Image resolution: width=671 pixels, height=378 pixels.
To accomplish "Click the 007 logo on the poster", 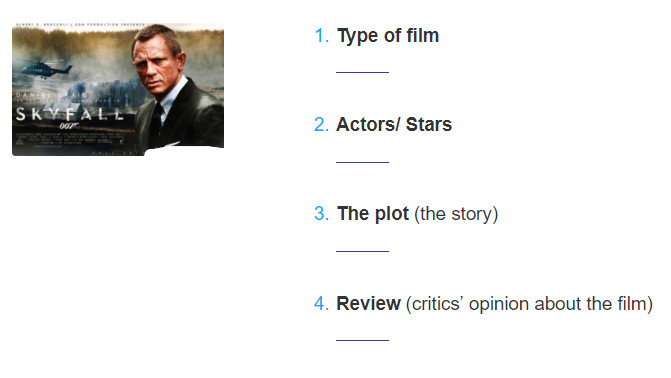I will click(68, 126).
